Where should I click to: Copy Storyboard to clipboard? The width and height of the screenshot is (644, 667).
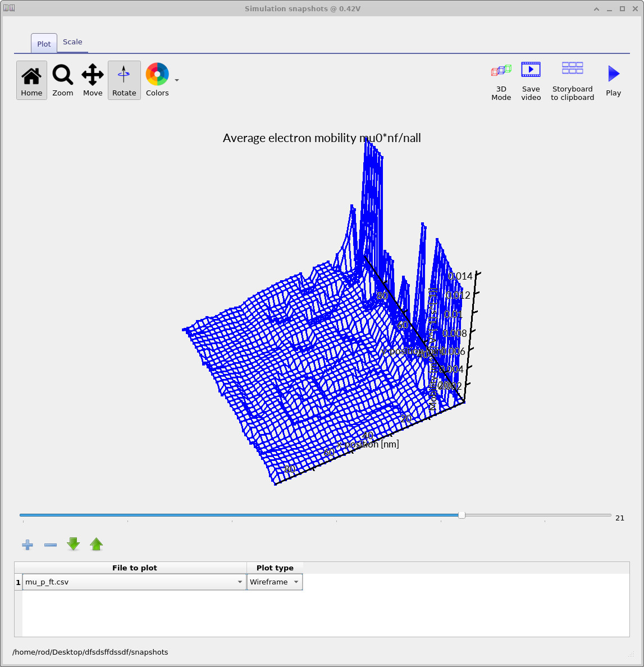[x=572, y=81]
